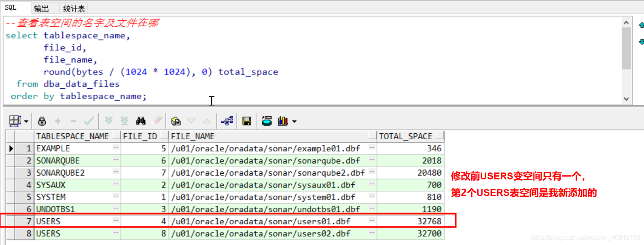
Task: Open the grid layout dropdown arrow
Action: pos(26,121)
